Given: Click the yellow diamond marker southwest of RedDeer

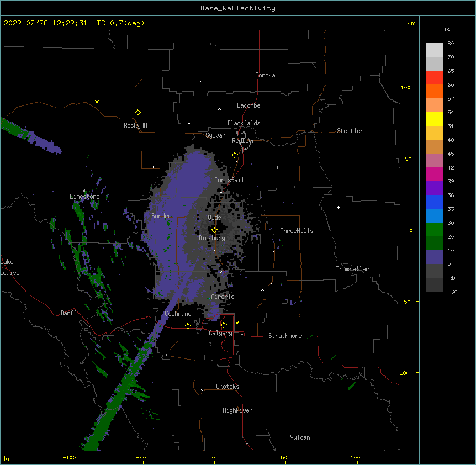Looking at the screenshot, I should point(235,155).
